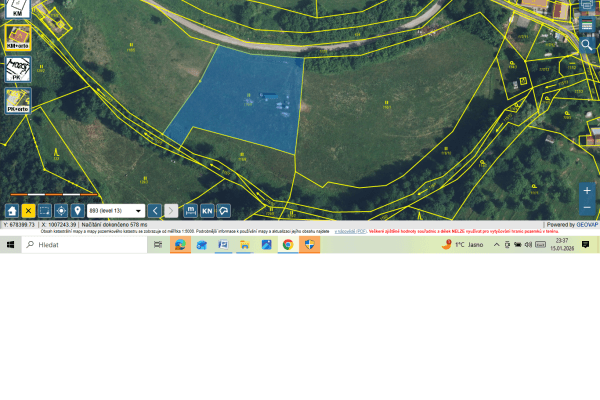Activate the rectangle zoom selection tool
Image resolution: width=600 pixels, height=400 pixels.
[44, 211]
